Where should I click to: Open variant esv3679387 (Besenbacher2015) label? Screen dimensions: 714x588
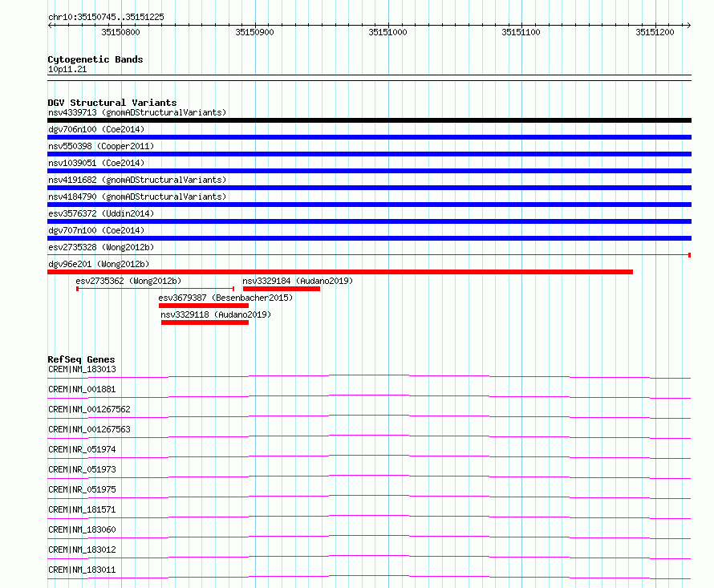225,298
